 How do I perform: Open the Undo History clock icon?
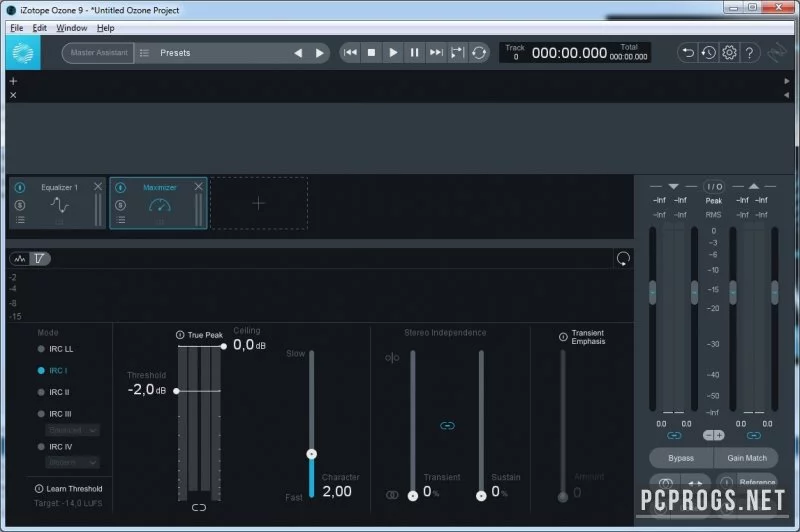point(709,53)
